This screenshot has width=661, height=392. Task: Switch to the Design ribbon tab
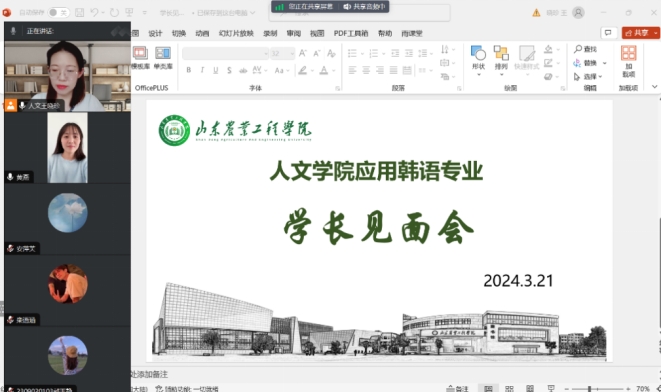click(155, 33)
